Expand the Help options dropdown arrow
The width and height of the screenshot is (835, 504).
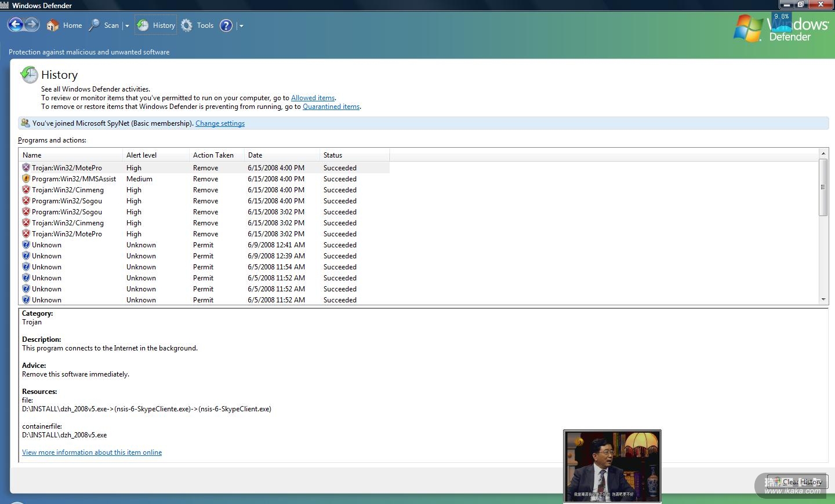pos(241,26)
